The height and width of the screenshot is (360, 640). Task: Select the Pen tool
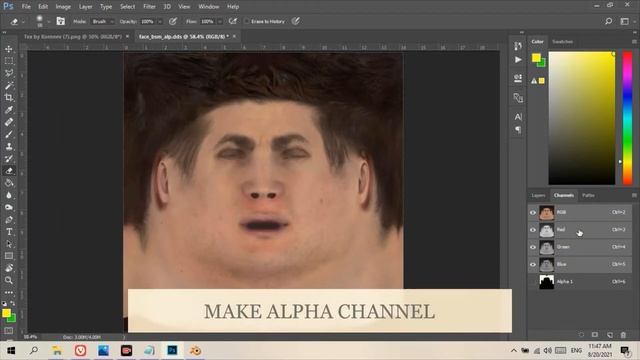[9, 220]
